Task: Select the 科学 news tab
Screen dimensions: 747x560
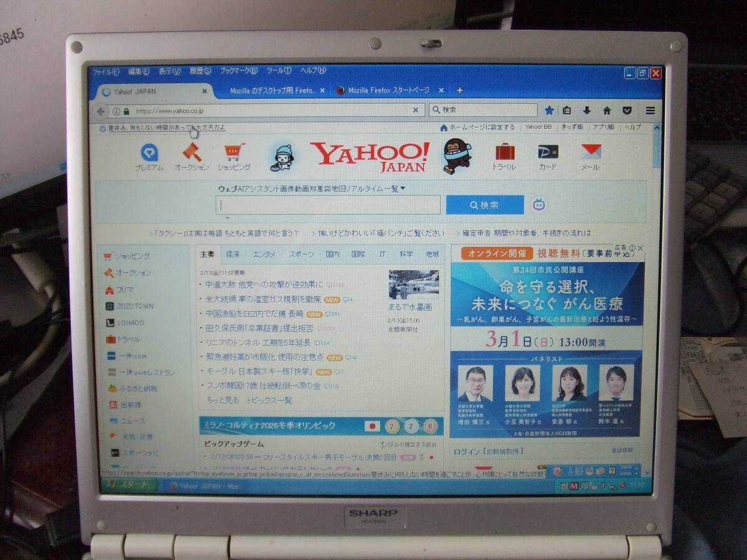Action: (x=406, y=254)
